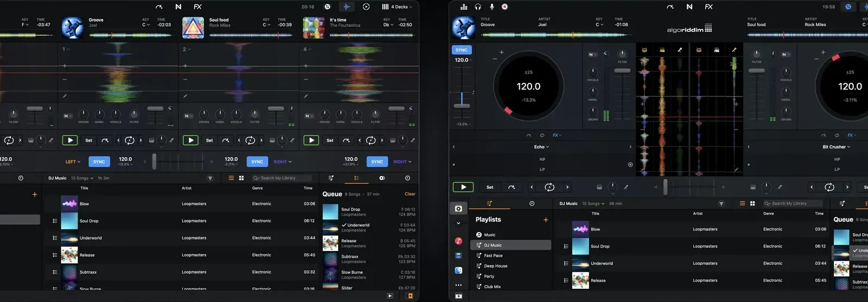Click Search My Library field in left window
The height and width of the screenshot is (302, 868).
[x=282, y=178]
